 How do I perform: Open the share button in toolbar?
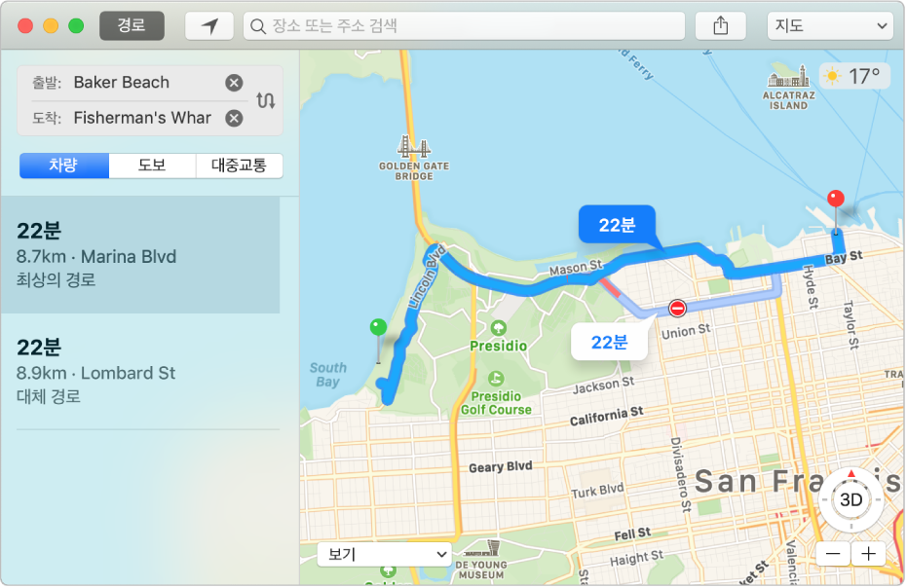click(720, 25)
